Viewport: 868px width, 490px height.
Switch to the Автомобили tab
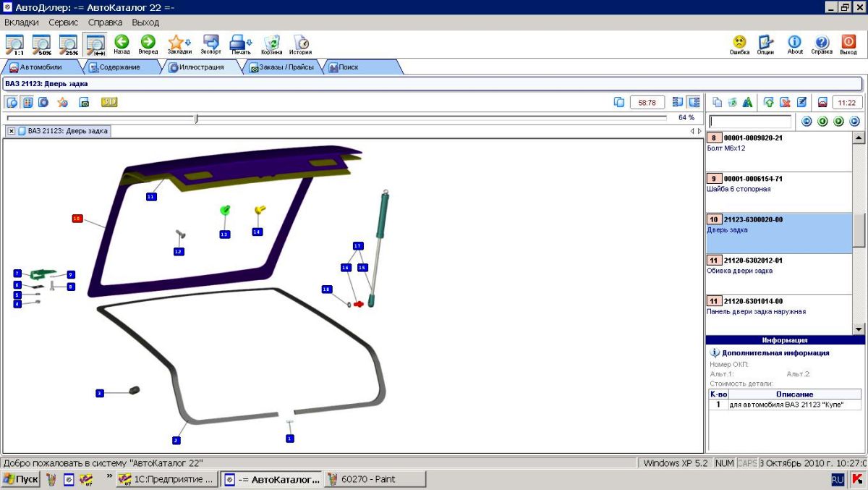point(41,67)
